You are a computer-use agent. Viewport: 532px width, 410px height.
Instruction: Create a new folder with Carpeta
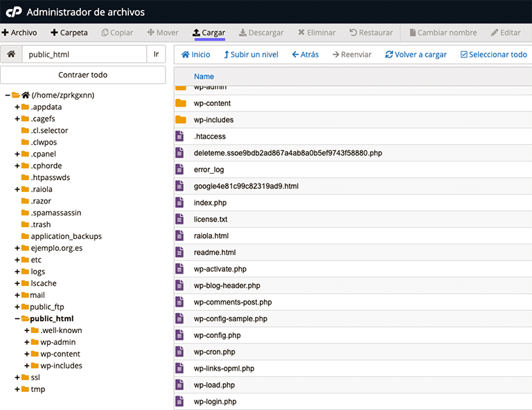[x=69, y=33]
